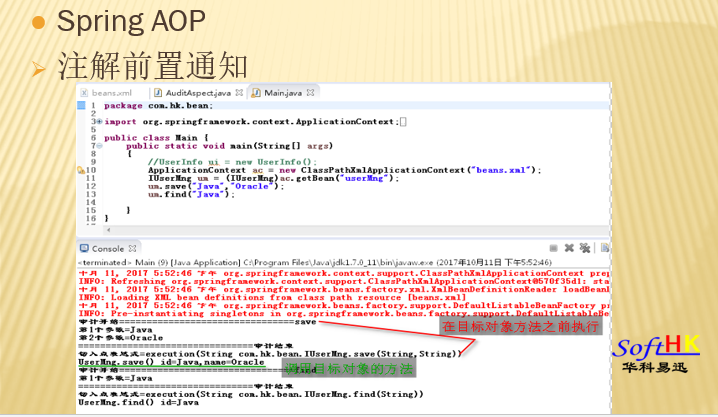
Task: Click the XmlBeanDefinitionReader console log line
Action: tap(343, 289)
